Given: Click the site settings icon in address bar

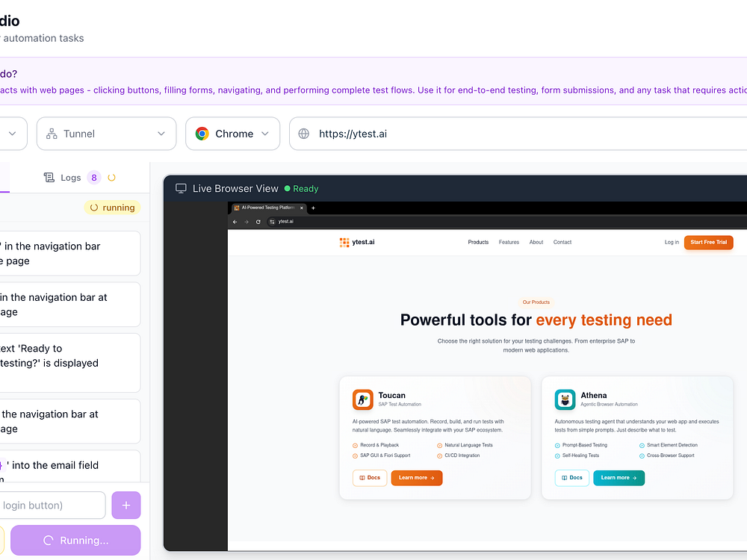Looking at the screenshot, I should tap(272, 222).
